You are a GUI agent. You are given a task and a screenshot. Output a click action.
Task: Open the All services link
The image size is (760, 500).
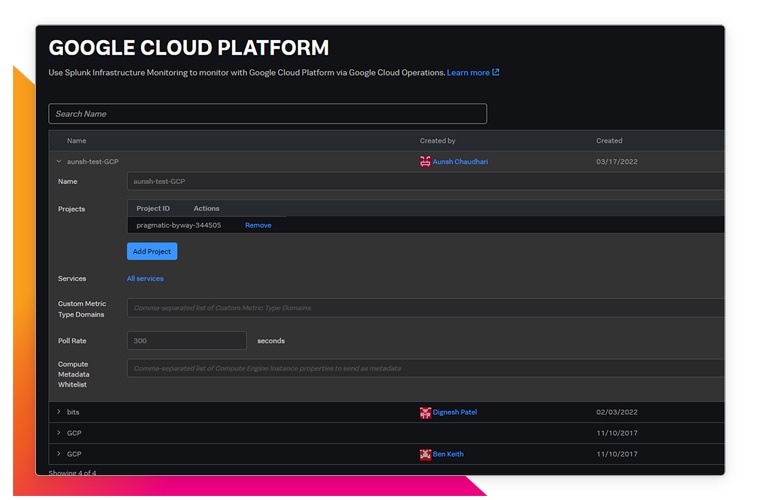pyautogui.click(x=145, y=279)
